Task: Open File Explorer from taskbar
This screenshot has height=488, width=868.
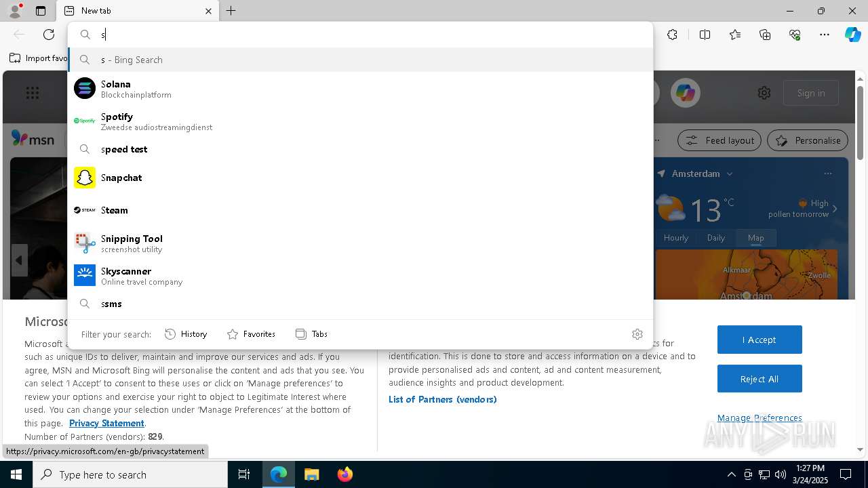Action: (x=311, y=474)
